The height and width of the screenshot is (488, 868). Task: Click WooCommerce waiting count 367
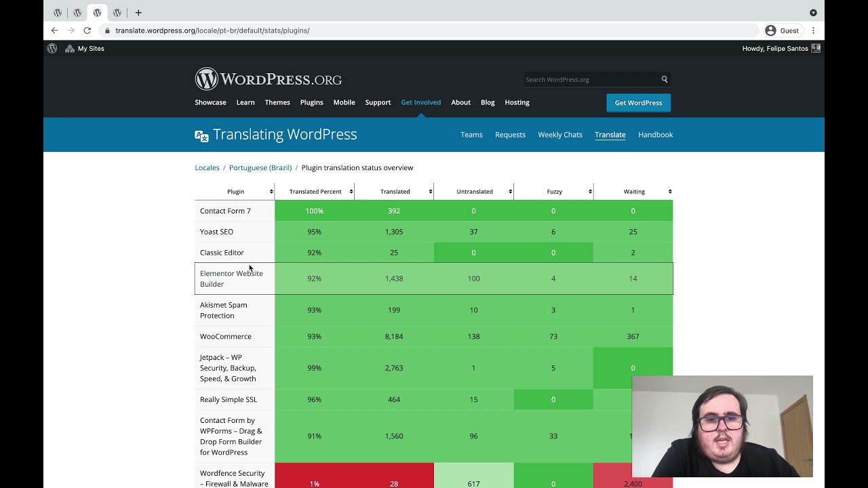[x=633, y=336]
